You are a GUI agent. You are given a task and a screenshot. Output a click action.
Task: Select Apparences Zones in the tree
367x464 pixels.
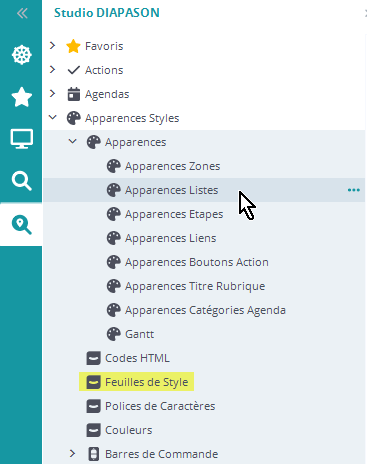(x=172, y=166)
